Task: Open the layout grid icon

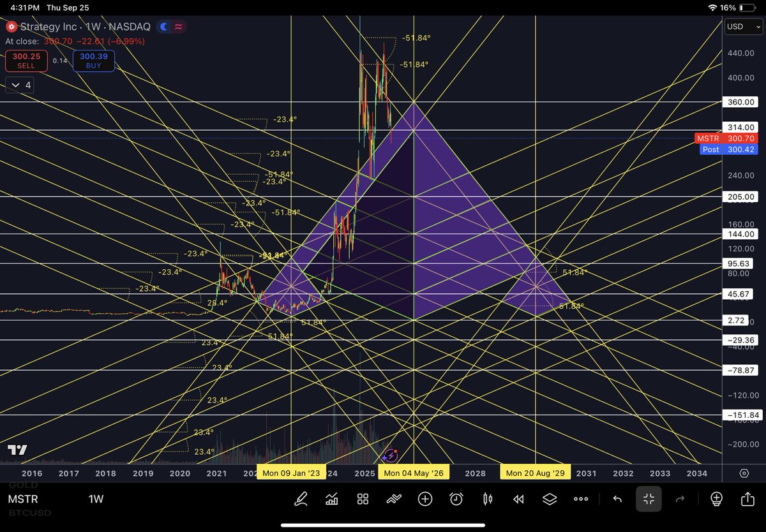Action: (363, 499)
